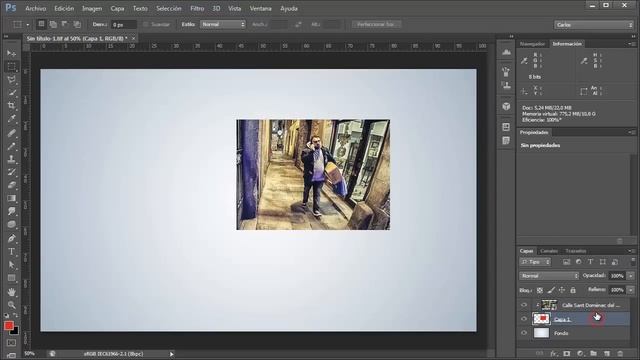Switch to the Trazados tab
Screen dimensions: 640x360
[576, 251]
